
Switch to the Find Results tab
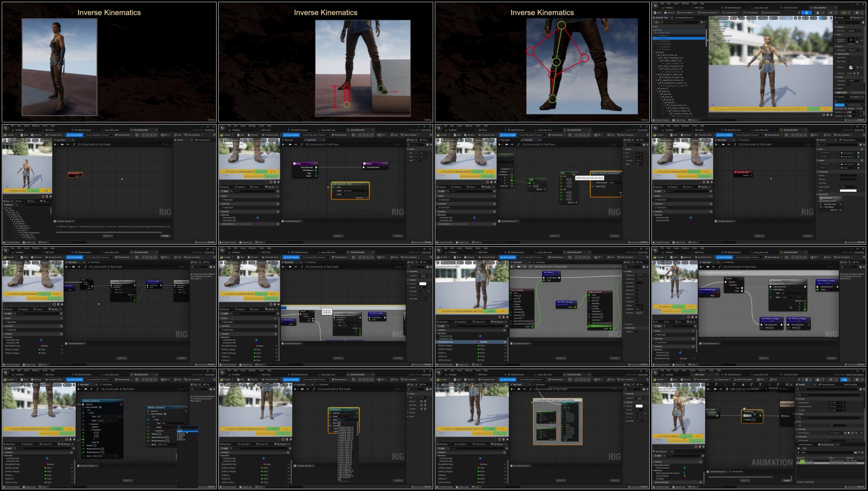pyautogui.click(x=737, y=471)
